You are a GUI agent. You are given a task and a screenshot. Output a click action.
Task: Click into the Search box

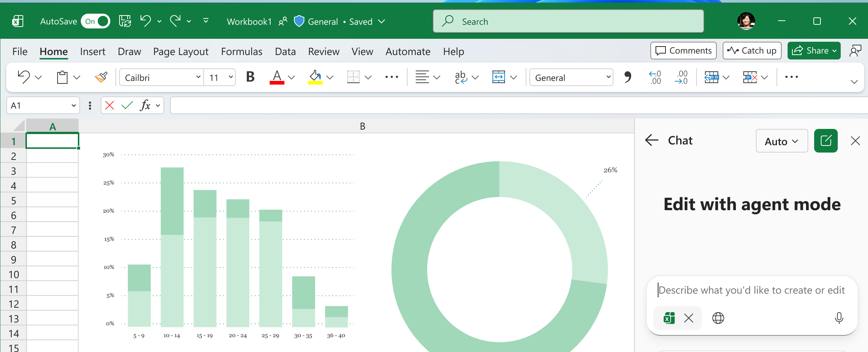[x=568, y=21]
